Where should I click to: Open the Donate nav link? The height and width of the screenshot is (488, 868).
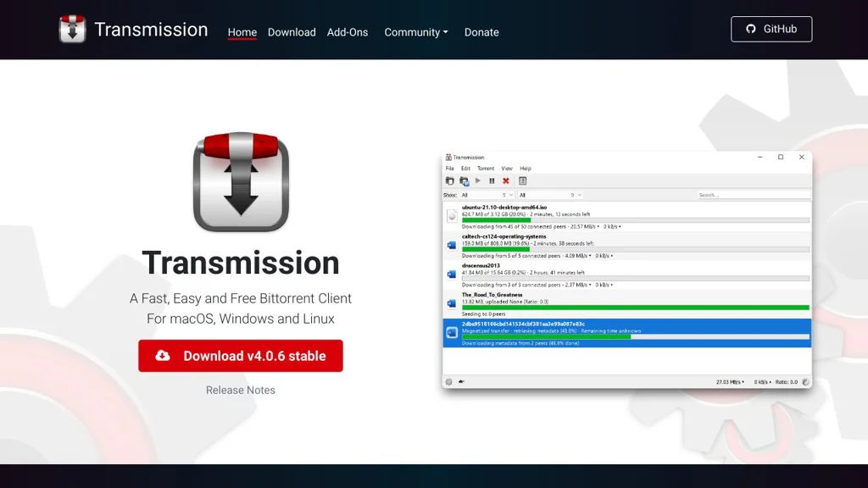click(x=481, y=32)
